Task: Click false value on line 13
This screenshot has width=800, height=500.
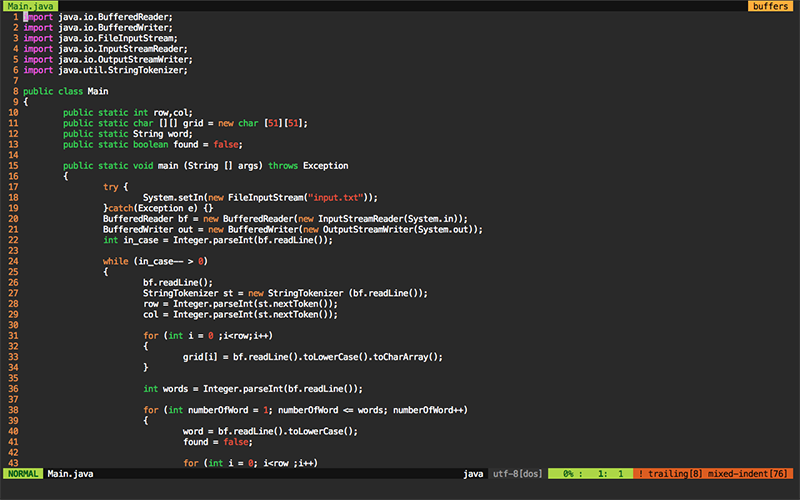Action: [226, 145]
